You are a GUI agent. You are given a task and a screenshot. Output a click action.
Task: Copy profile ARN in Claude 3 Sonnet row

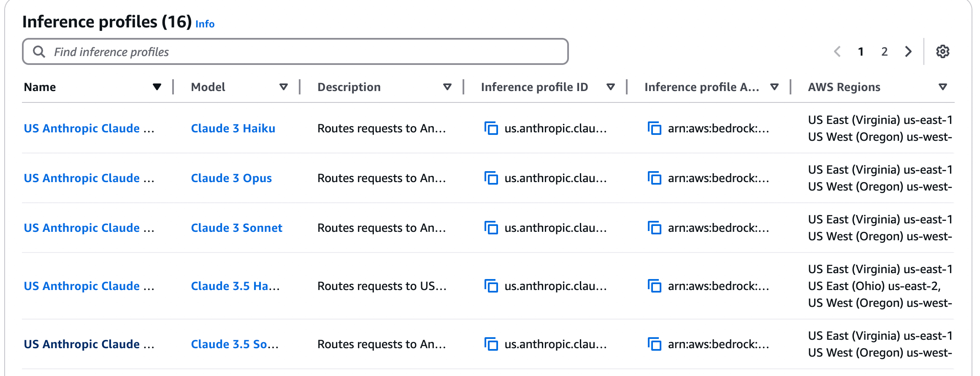click(654, 228)
